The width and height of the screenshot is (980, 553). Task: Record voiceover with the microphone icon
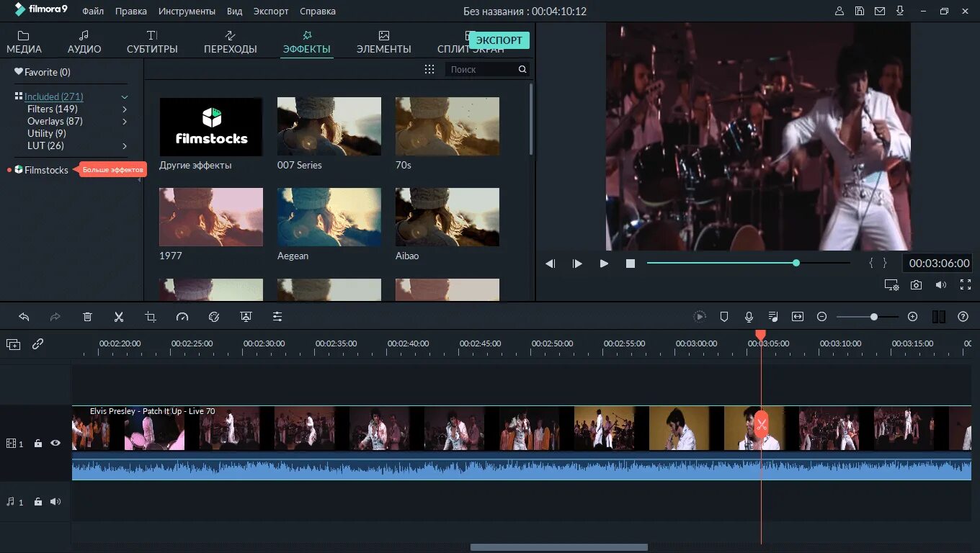coord(749,317)
